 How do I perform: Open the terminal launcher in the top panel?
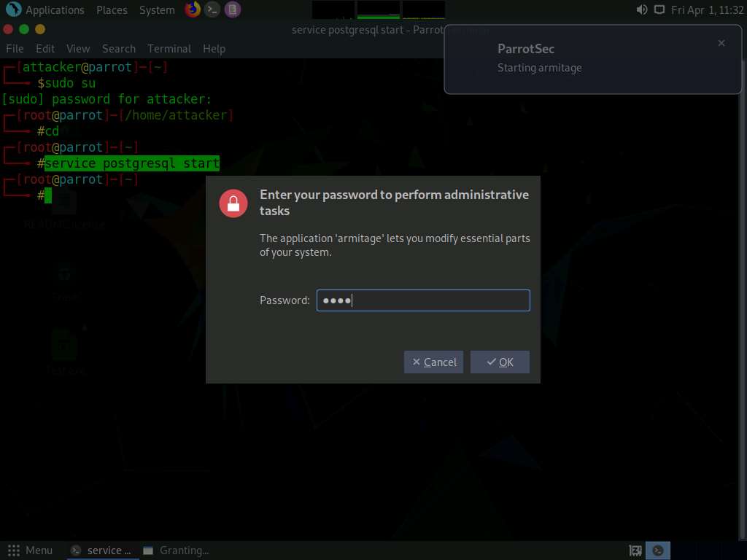212,9
